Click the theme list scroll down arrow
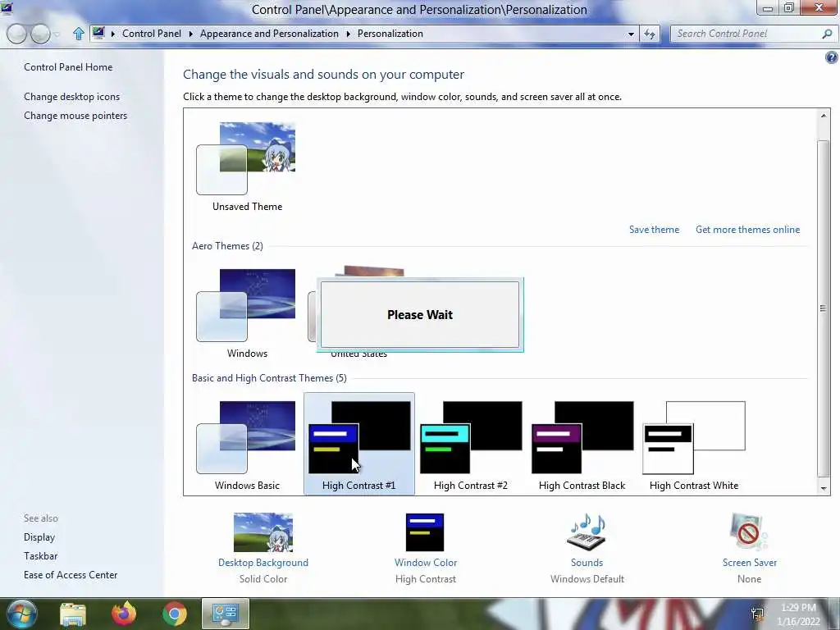Viewport: 840px width, 630px height. 824,488
